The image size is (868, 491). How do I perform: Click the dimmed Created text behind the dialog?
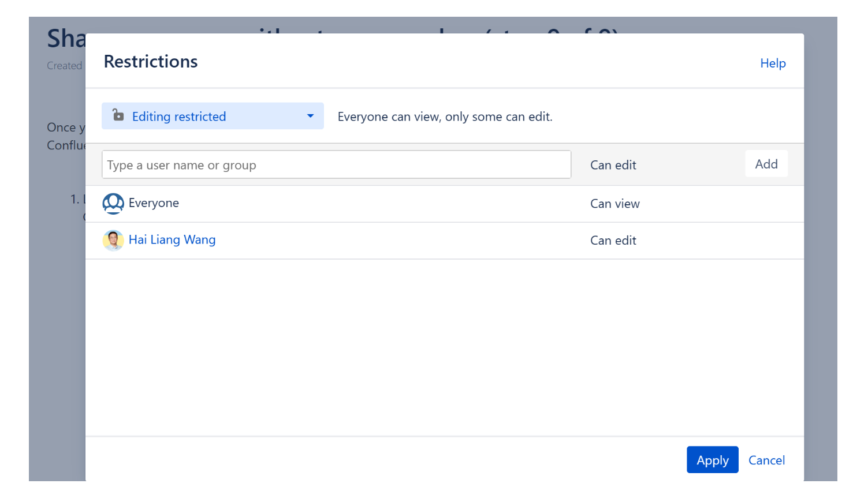pos(64,66)
